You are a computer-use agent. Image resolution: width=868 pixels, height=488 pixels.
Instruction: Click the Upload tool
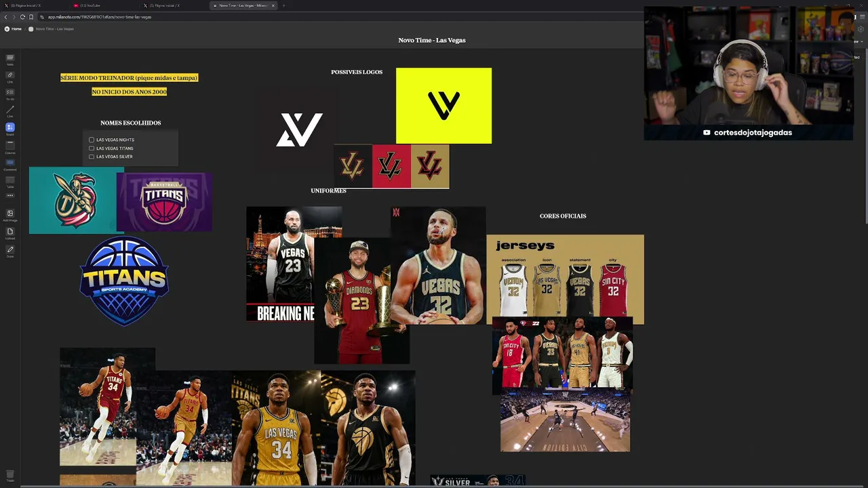click(x=9, y=233)
